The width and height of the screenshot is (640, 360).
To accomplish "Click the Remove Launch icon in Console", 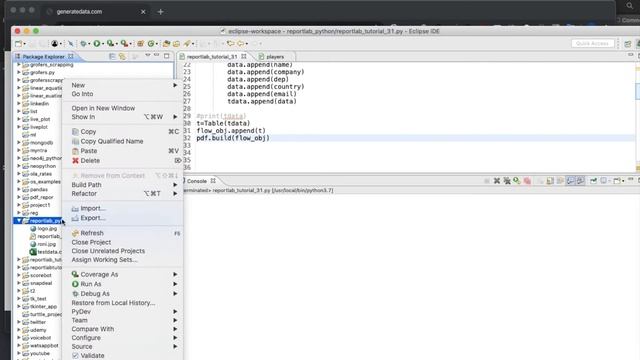I will 497,181.
